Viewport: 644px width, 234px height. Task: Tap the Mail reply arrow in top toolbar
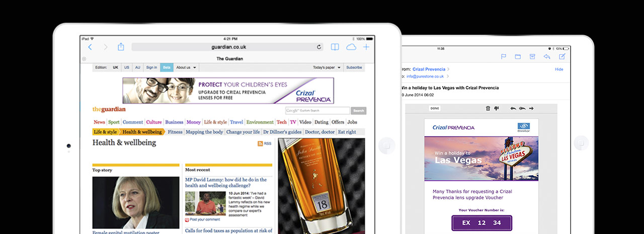[x=547, y=56]
